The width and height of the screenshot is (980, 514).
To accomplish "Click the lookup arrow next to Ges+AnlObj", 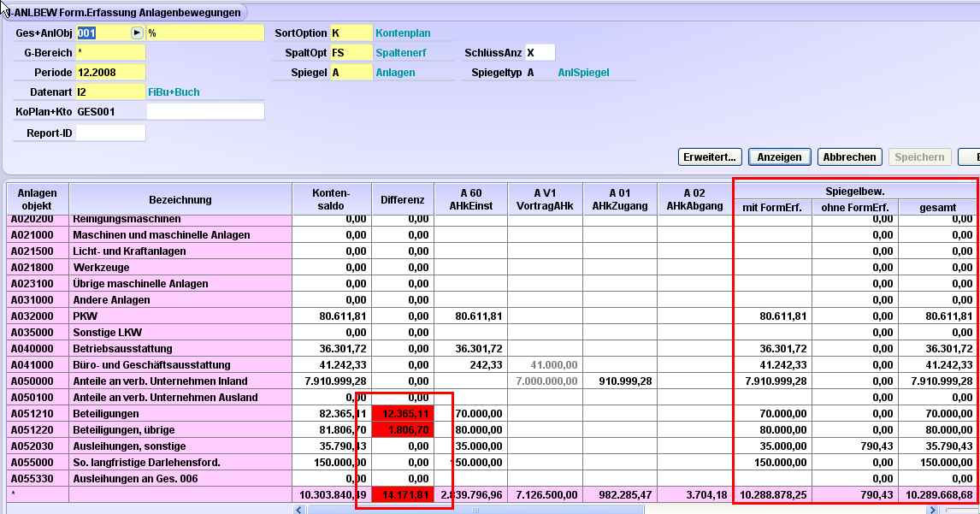I will click(x=137, y=32).
